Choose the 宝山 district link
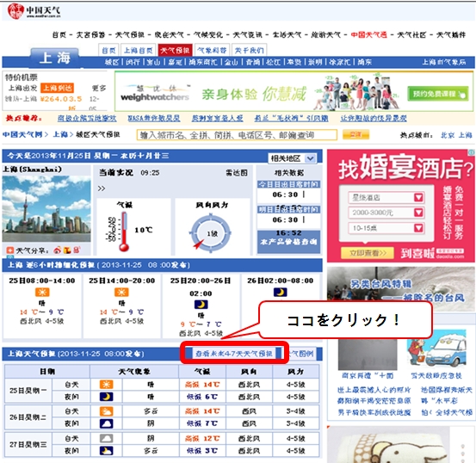The width and height of the screenshot is (476, 463). point(153,62)
